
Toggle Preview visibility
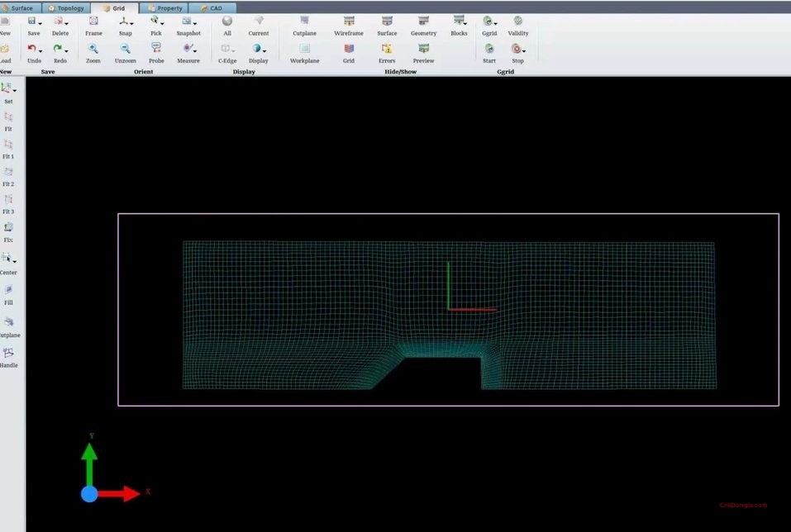423,49
